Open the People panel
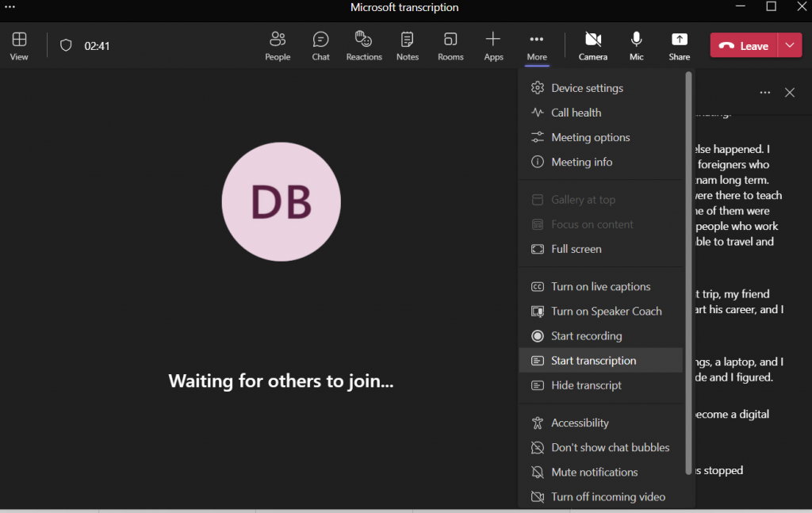812x513 pixels. (x=278, y=45)
